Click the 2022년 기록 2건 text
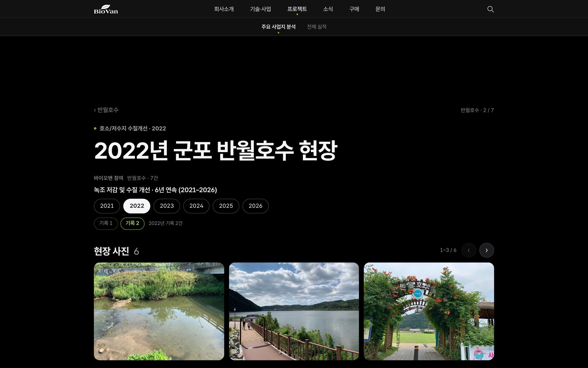The height and width of the screenshot is (368, 588). 165,223
